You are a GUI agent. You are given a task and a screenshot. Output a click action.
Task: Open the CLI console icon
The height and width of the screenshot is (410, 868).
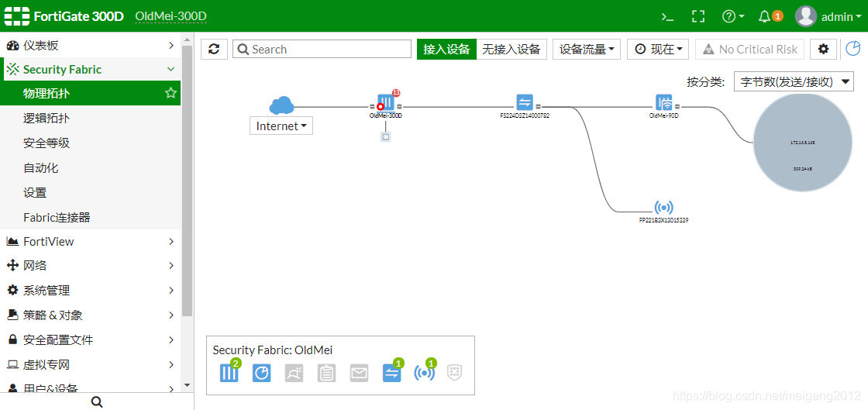(667, 16)
